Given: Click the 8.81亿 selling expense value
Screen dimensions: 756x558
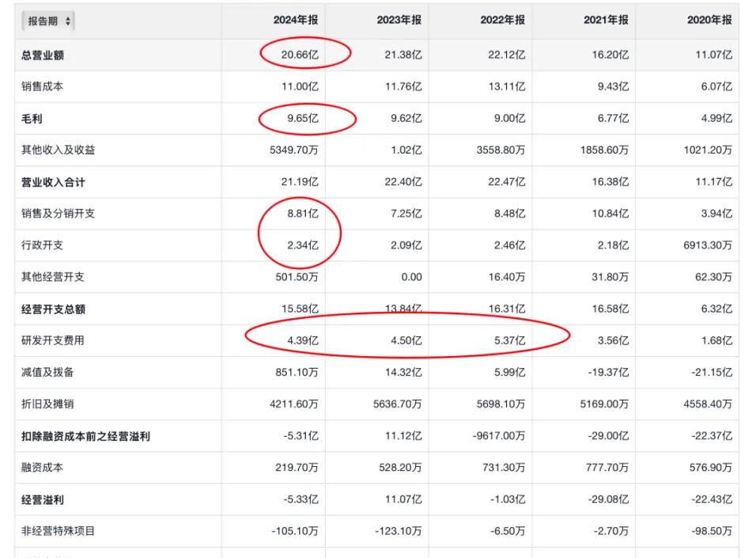Looking at the screenshot, I should pos(302,214).
